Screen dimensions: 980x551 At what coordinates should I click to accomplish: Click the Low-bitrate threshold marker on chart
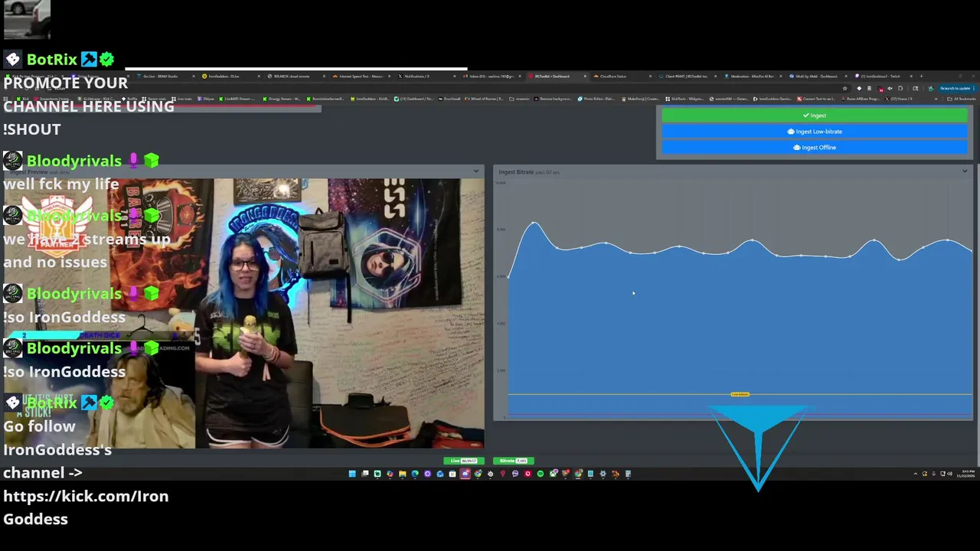point(740,394)
